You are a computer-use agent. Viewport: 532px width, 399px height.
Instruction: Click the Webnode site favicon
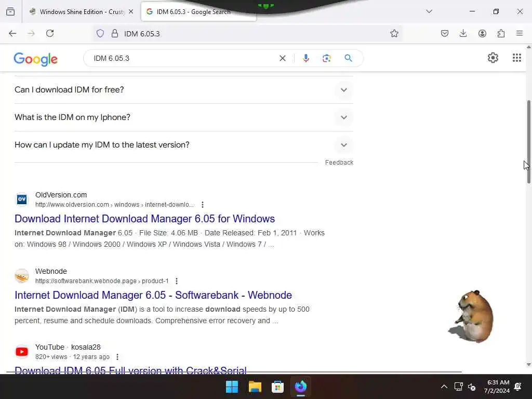(x=22, y=276)
